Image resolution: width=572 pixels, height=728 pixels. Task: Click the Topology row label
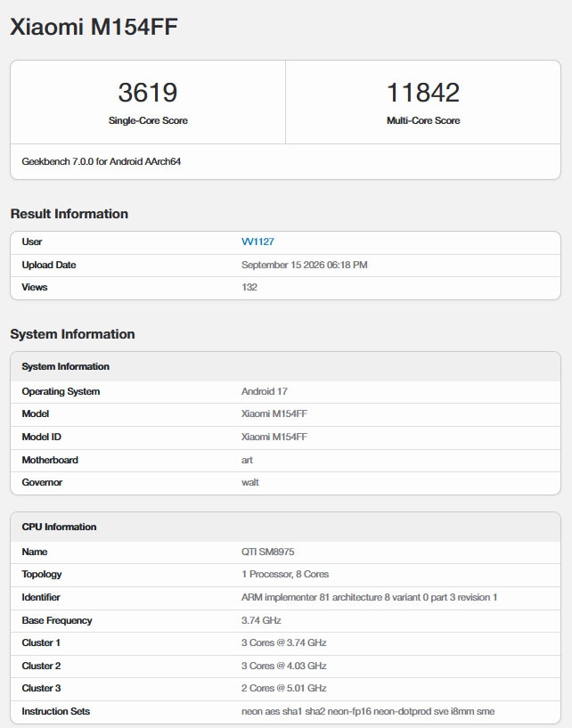42,575
